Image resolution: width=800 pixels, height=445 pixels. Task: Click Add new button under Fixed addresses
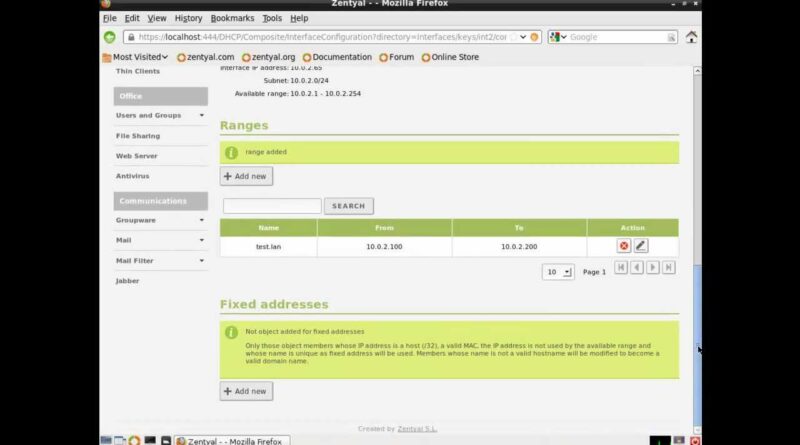coord(246,391)
